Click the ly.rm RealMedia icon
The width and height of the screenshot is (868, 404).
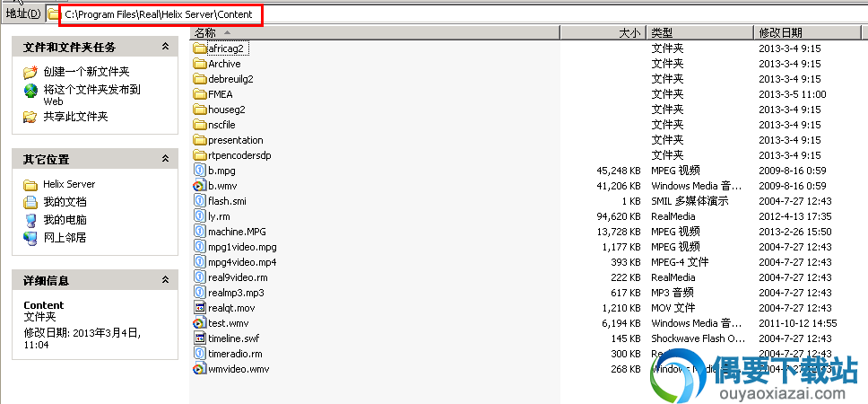(x=199, y=216)
